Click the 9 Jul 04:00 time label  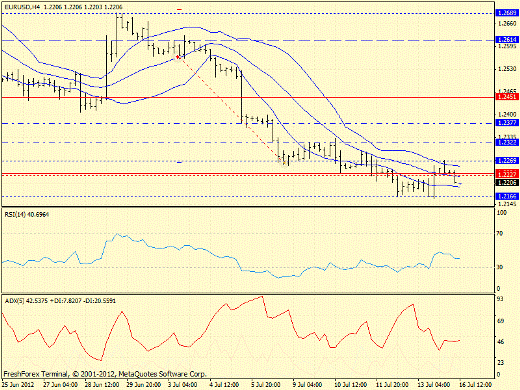pos(307,385)
